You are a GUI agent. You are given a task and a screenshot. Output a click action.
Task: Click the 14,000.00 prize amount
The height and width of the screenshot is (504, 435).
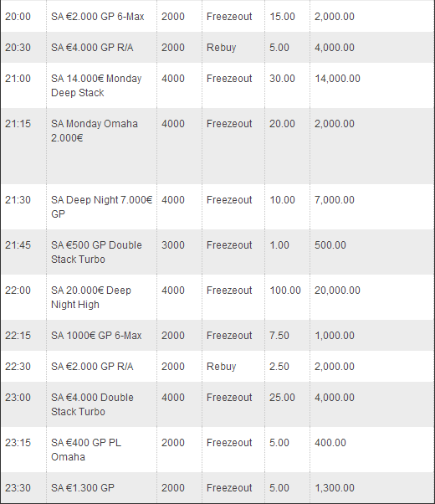tap(337, 79)
